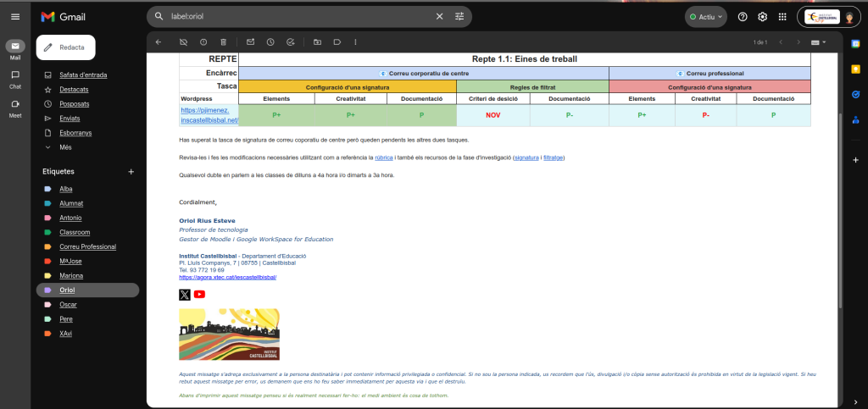Viewport: 868px width, 409px height.
Task: Open the Classroom label
Action: tap(75, 232)
